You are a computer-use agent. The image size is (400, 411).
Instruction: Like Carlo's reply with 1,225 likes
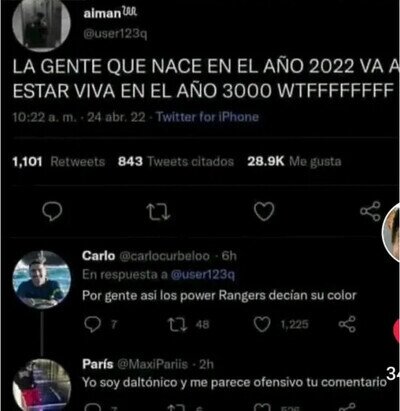(x=262, y=324)
